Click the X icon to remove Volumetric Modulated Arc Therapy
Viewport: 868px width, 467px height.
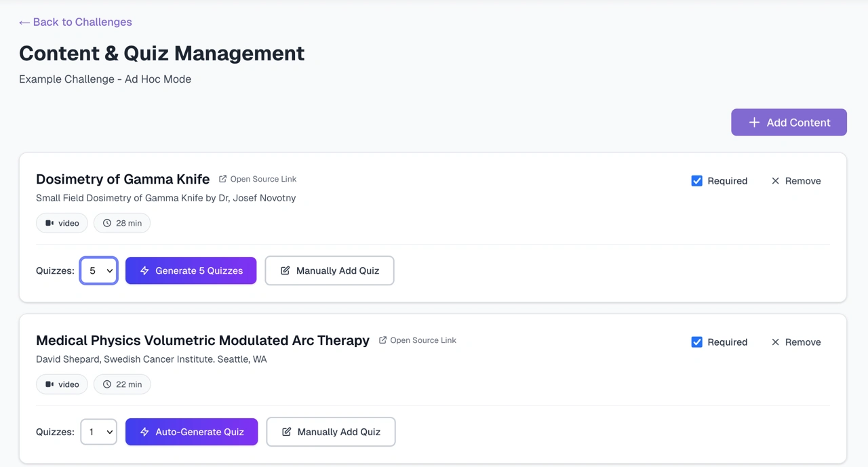pos(775,342)
